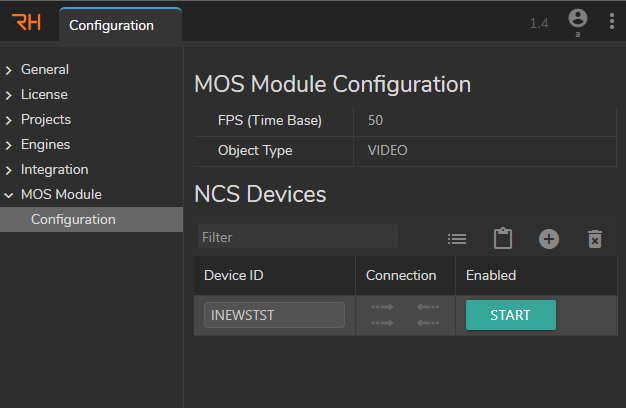626x408 pixels.
Task: Add a new NCS device with plus icon
Action: coord(549,239)
